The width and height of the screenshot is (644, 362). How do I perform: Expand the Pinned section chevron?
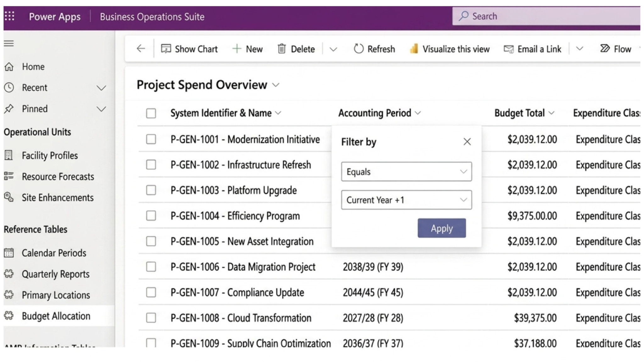coord(101,109)
